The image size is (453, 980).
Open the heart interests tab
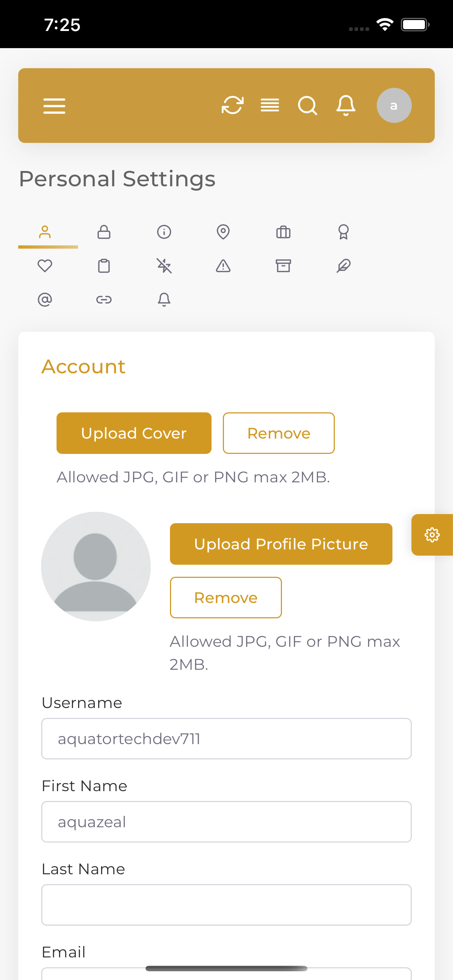[45, 265]
